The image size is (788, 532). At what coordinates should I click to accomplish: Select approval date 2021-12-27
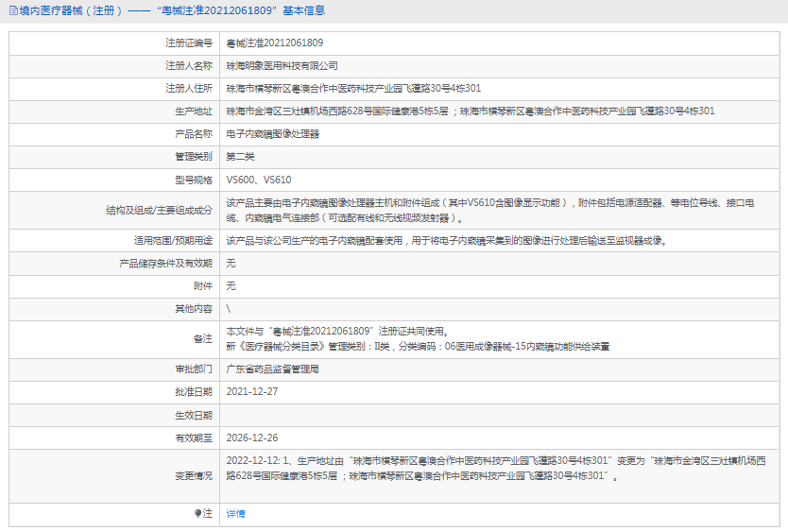click(x=251, y=392)
